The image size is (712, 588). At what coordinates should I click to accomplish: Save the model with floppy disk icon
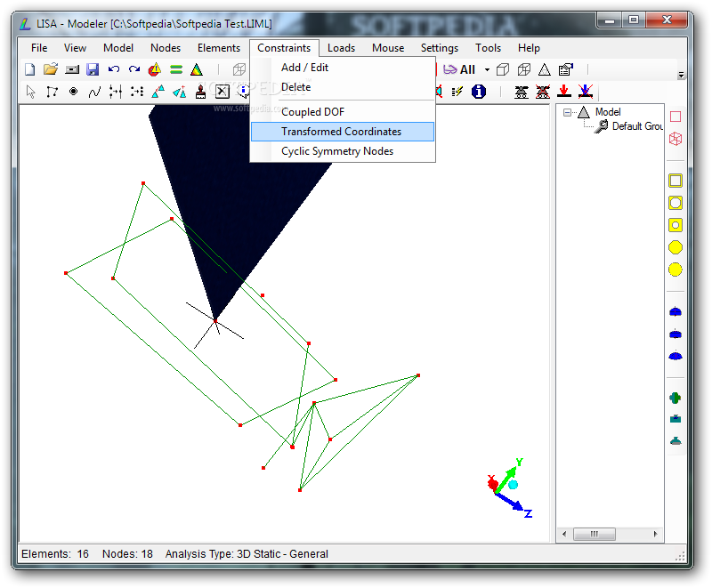pos(93,69)
